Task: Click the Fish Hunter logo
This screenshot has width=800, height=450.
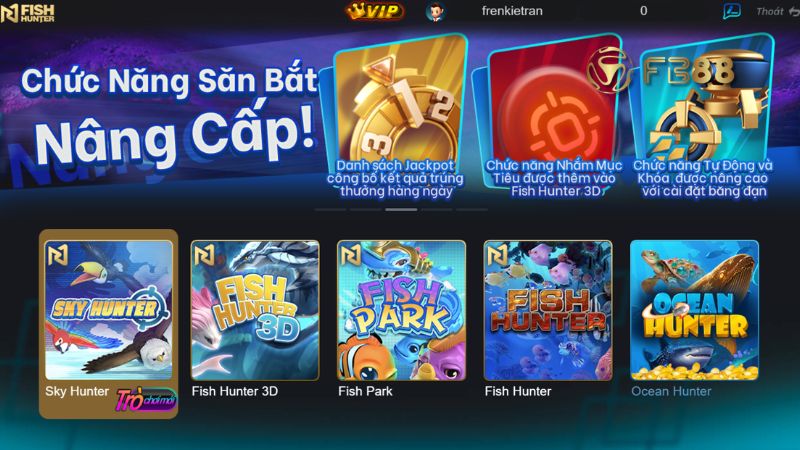Action: click(x=28, y=13)
